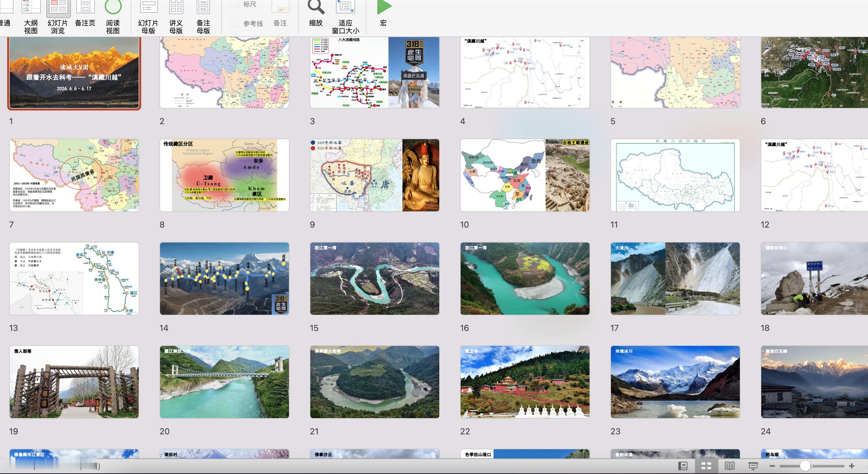Click the zoom in plus button

tap(852, 466)
